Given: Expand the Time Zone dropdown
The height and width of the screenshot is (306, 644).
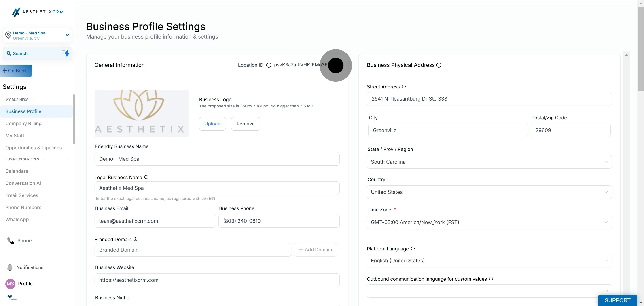Looking at the screenshot, I should 489,222.
